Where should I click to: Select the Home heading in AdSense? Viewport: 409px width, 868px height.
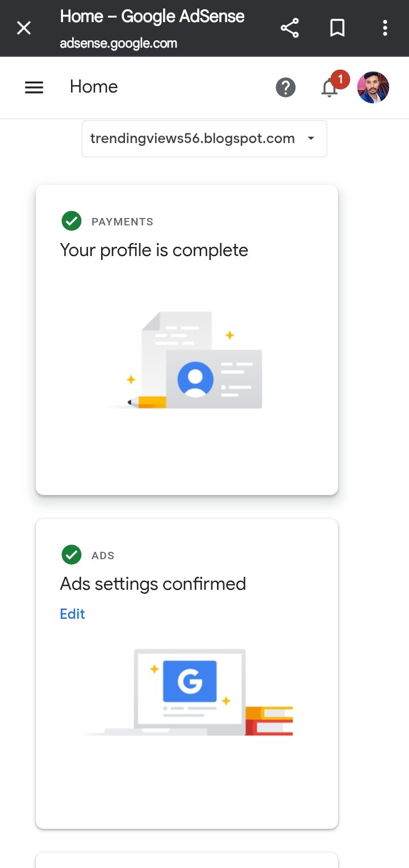tap(93, 86)
